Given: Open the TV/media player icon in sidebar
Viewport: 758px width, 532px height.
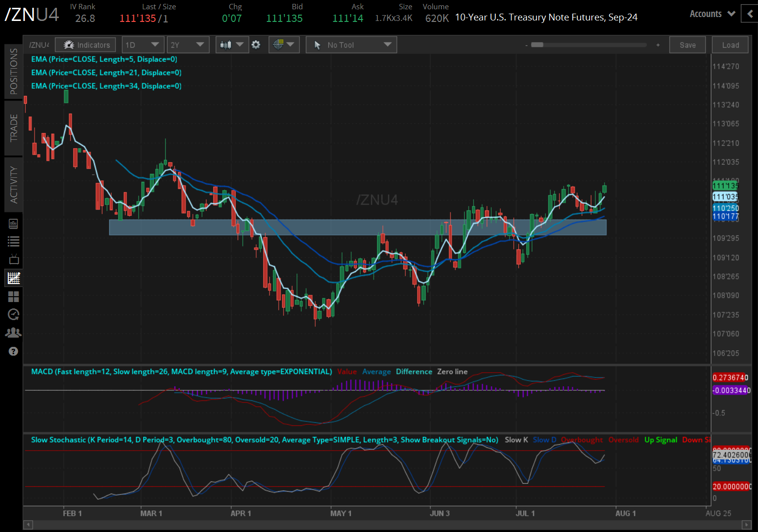Looking at the screenshot, I should coord(13,259).
